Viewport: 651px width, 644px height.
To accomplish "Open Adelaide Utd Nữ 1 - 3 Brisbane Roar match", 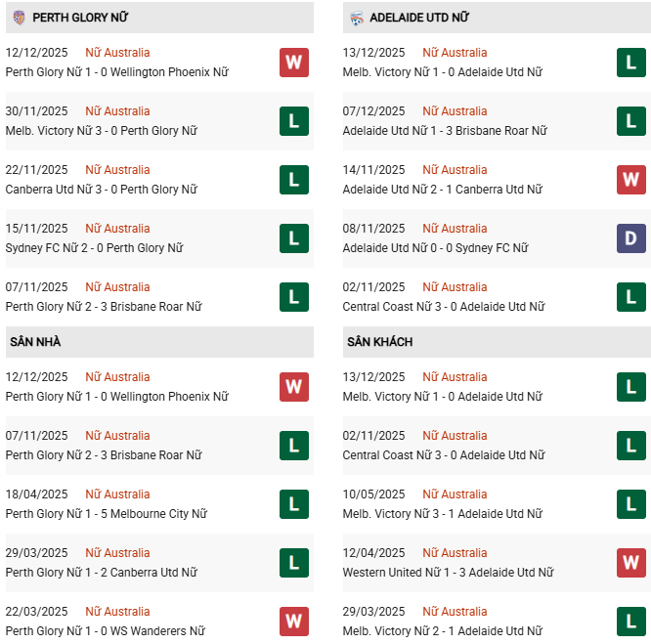I will click(x=441, y=131).
